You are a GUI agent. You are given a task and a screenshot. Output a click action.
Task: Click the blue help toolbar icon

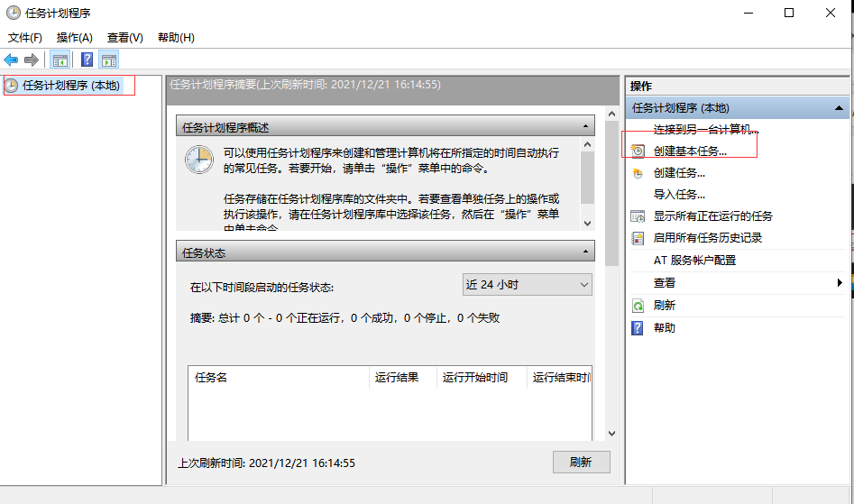(87, 60)
